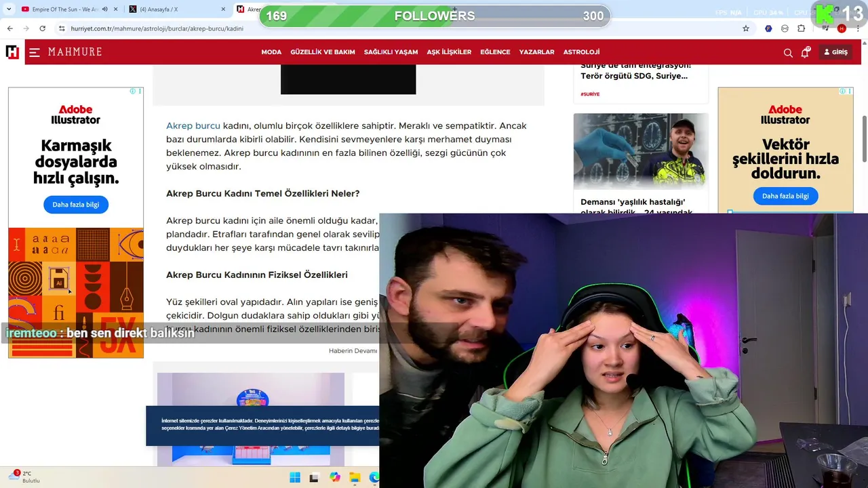Open the Chrome three-dot menu
This screenshot has height=488, width=868.
pos(857,28)
